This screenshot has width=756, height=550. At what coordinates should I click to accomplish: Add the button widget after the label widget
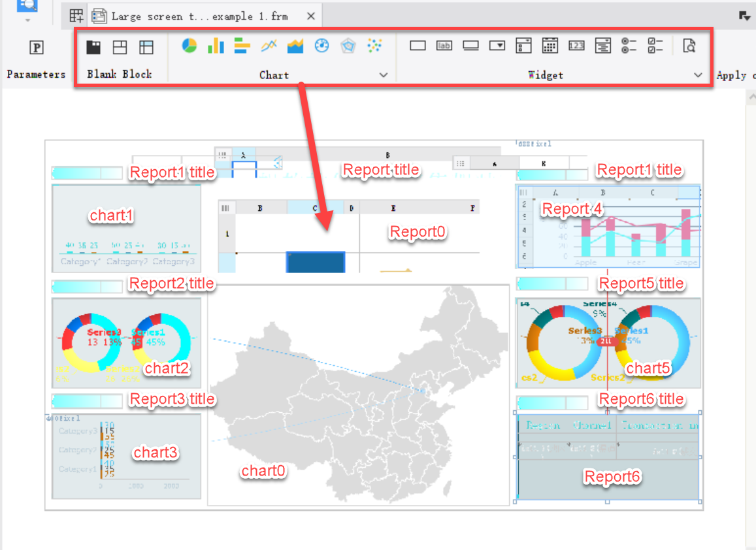(x=470, y=46)
